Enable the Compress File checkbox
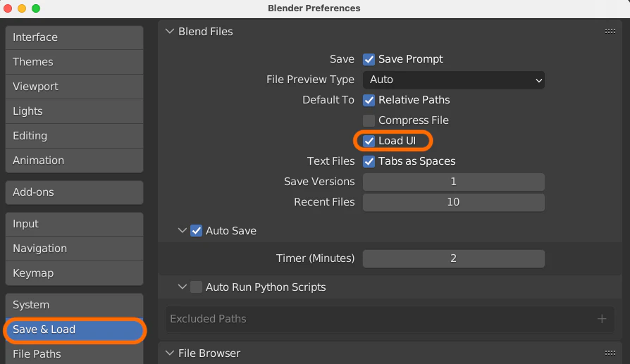 click(x=369, y=120)
